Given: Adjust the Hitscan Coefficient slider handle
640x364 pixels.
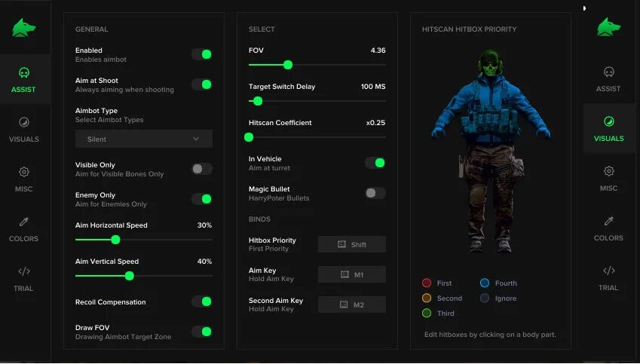Looking at the screenshot, I should pos(249,137).
